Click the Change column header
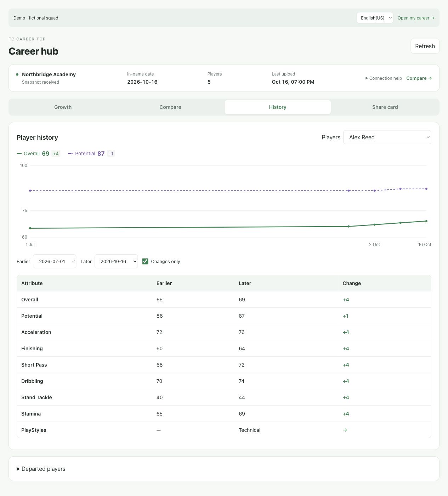 pos(352,283)
